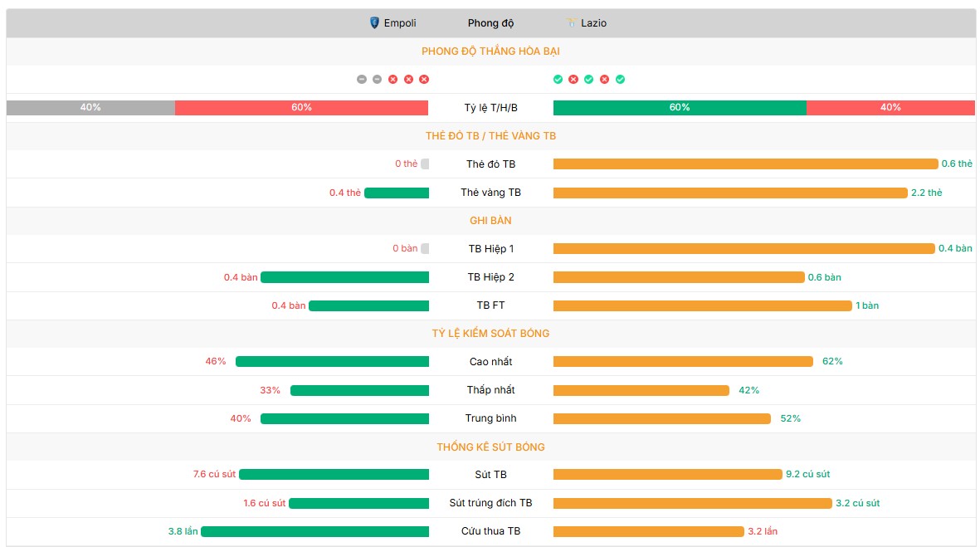Click Lazio's 42% possession bar
This screenshot has width=980, height=547.
point(641,390)
